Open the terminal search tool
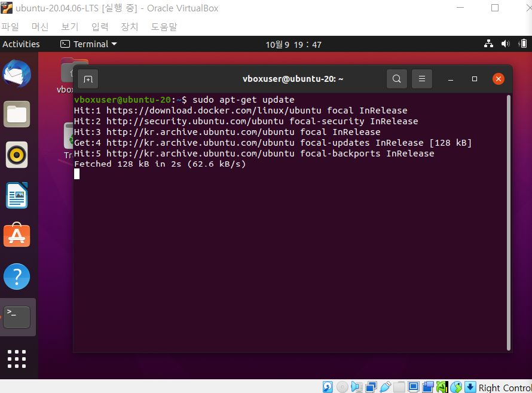Image resolution: width=532 pixels, height=393 pixels. [397, 79]
